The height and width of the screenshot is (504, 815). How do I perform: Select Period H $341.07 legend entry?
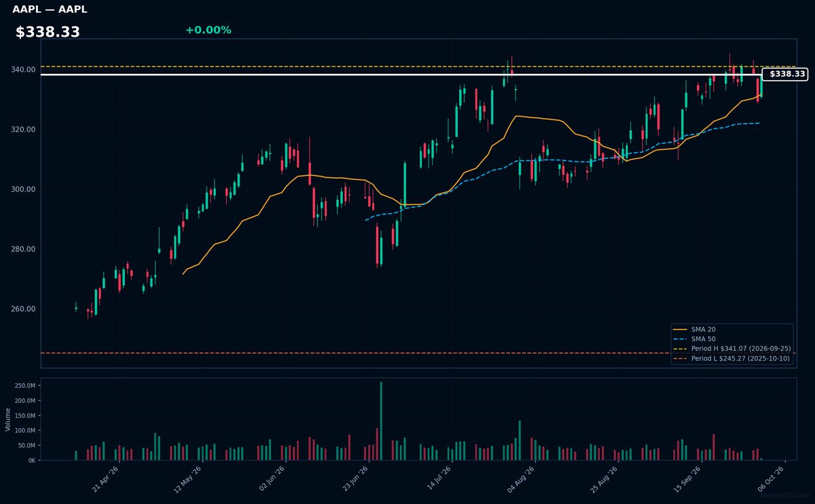pyautogui.click(x=732, y=348)
